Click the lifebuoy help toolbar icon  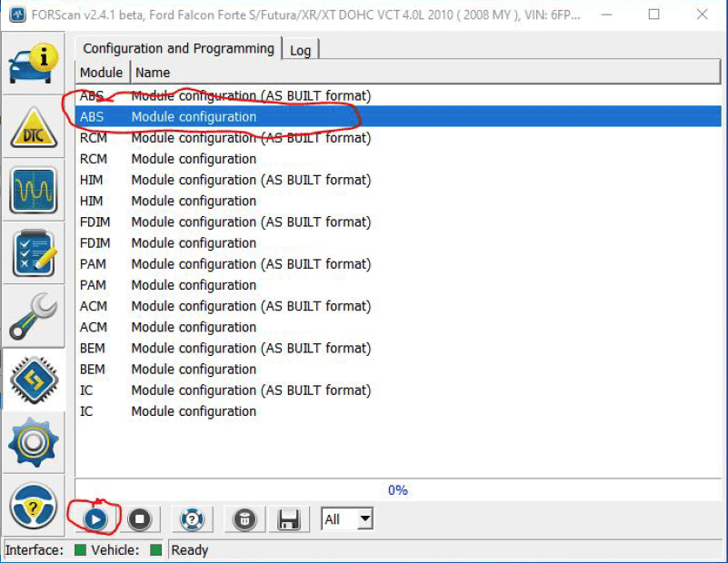pos(192,519)
